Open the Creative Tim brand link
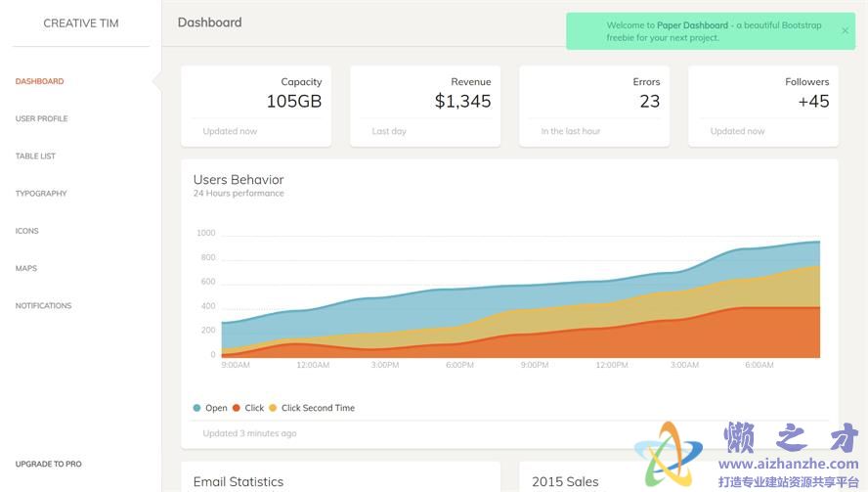 pyautogui.click(x=81, y=23)
